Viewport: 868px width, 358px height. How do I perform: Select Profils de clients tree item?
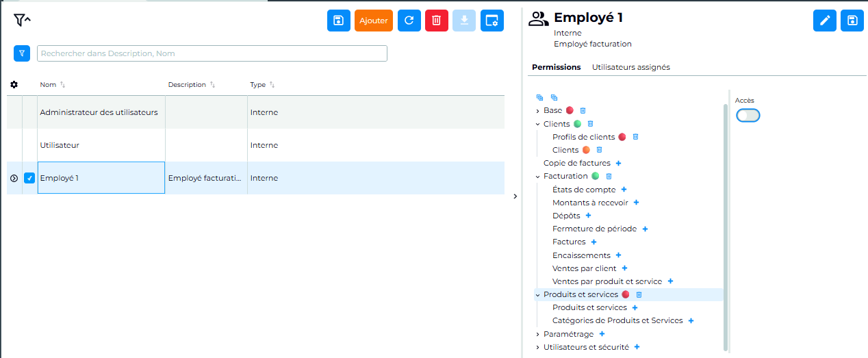pyautogui.click(x=584, y=137)
